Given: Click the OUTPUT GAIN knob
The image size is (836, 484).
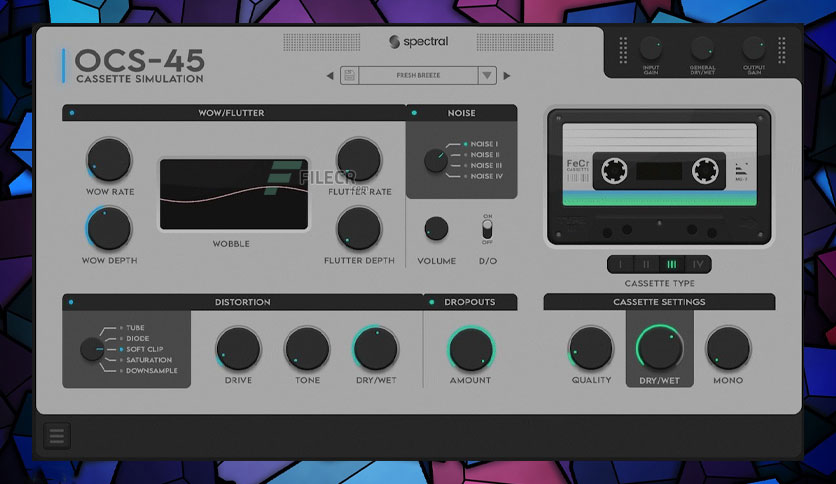Looking at the screenshot, I should point(754,49).
